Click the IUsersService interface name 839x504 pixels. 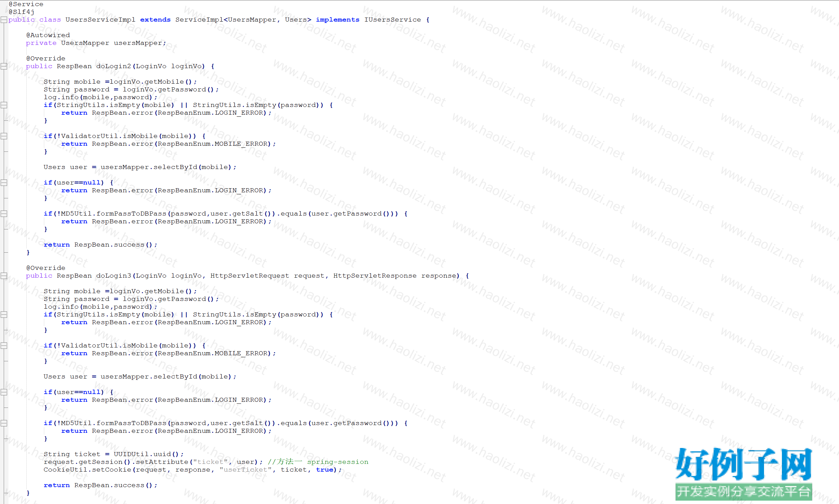[x=392, y=20]
